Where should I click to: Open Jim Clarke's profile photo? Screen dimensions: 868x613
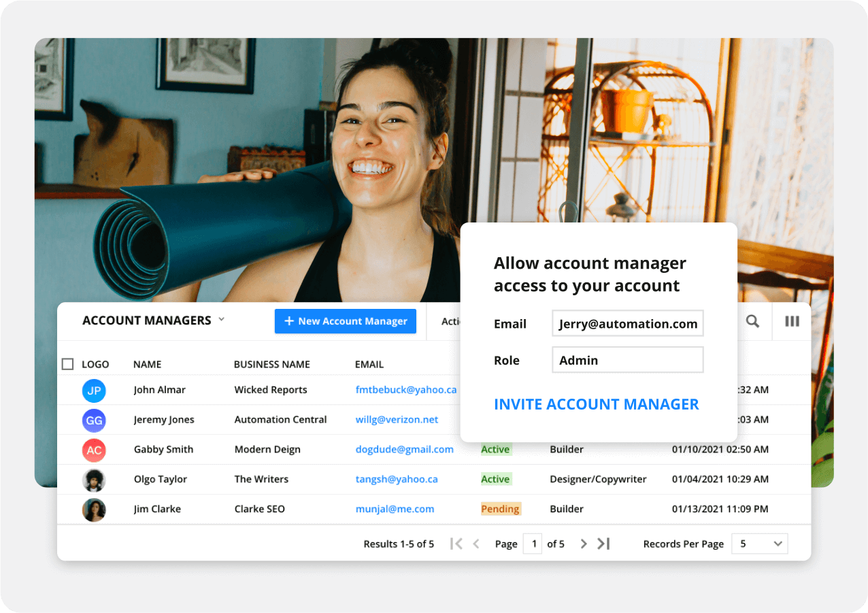[94, 510]
